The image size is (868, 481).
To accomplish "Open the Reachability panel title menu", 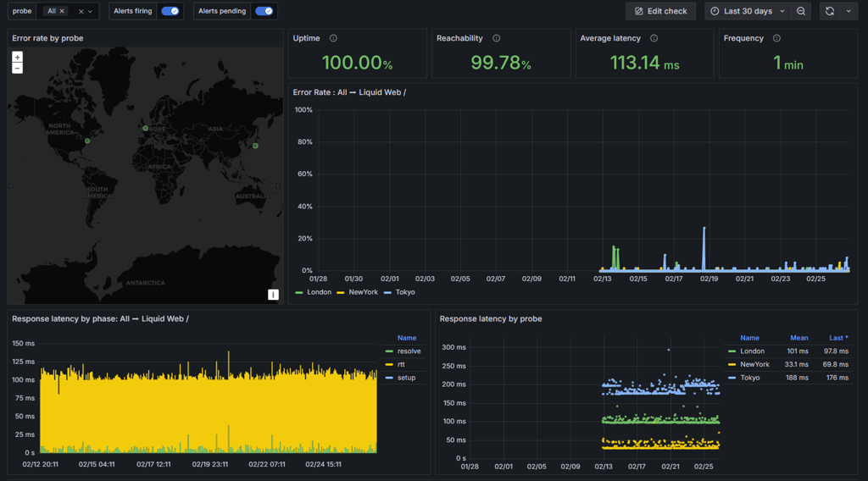I will pyautogui.click(x=459, y=38).
